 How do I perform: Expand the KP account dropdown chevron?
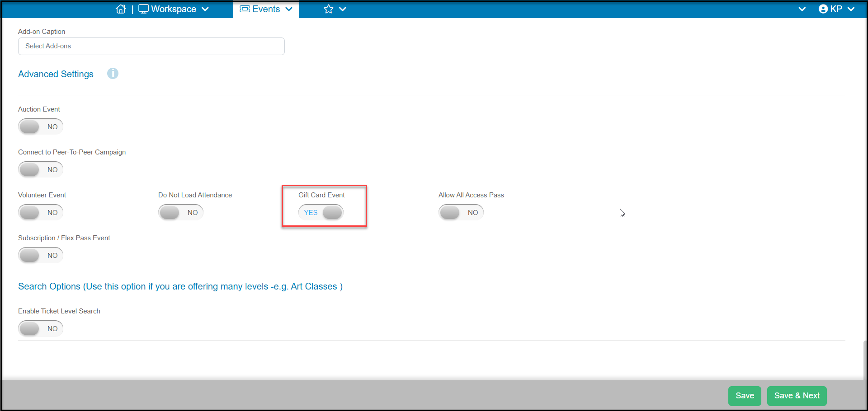tap(851, 9)
